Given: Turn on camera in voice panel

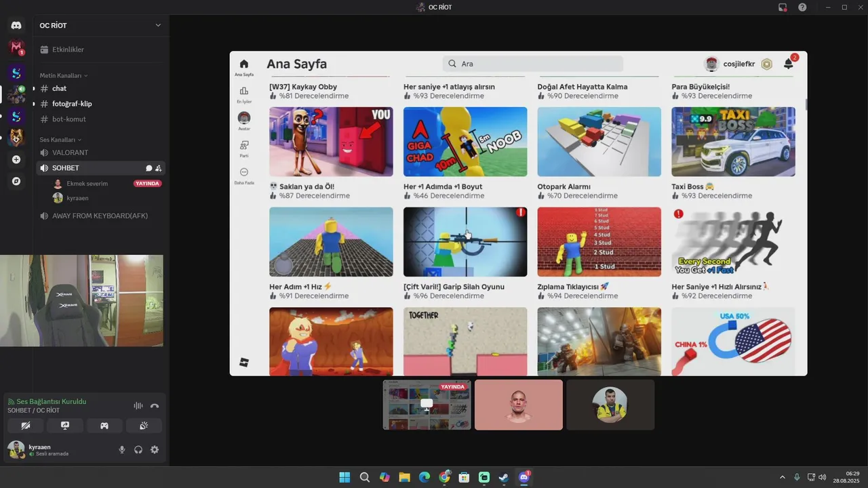Looking at the screenshot, I should coord(26,426).
